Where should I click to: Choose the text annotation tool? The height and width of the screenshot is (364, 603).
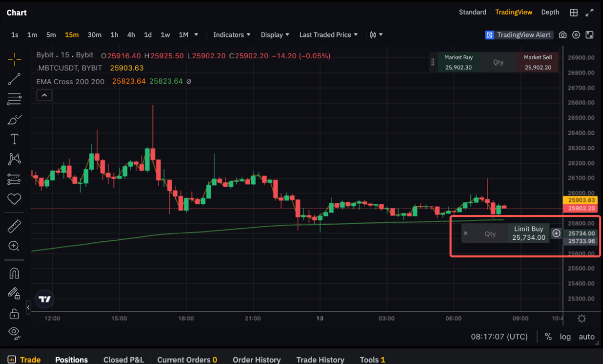[15, 139]
